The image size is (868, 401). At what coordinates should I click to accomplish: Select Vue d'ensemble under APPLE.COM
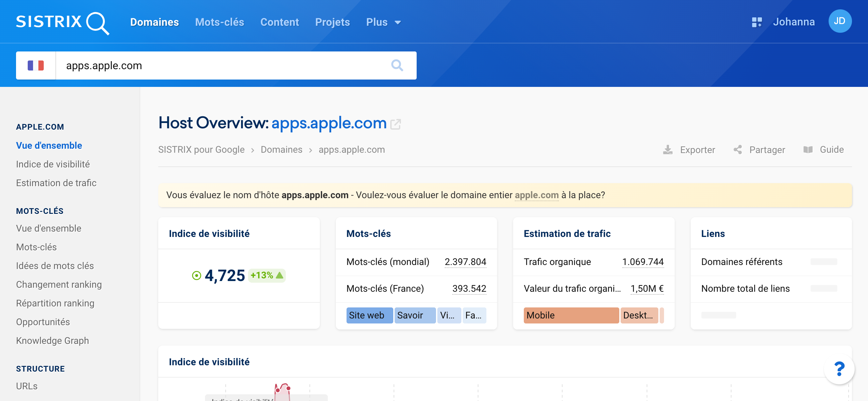tap(49, 145)
